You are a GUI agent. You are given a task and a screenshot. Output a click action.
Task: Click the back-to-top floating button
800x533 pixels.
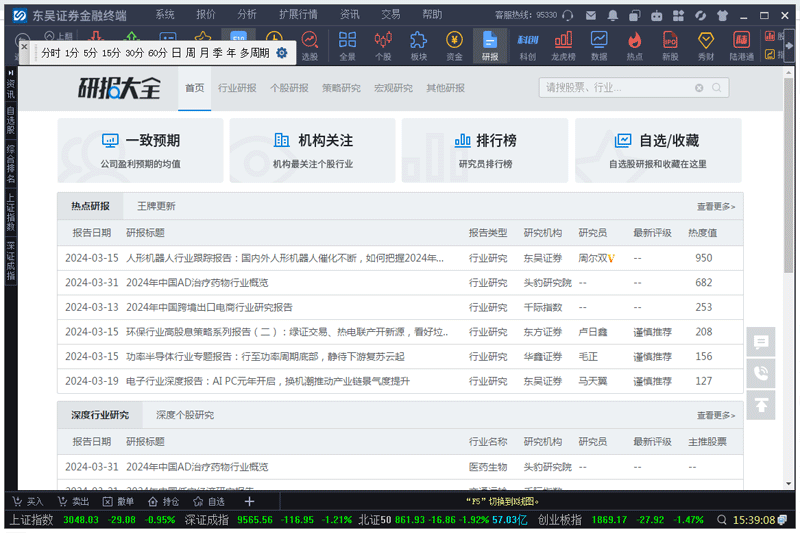(x=761, y=405)
